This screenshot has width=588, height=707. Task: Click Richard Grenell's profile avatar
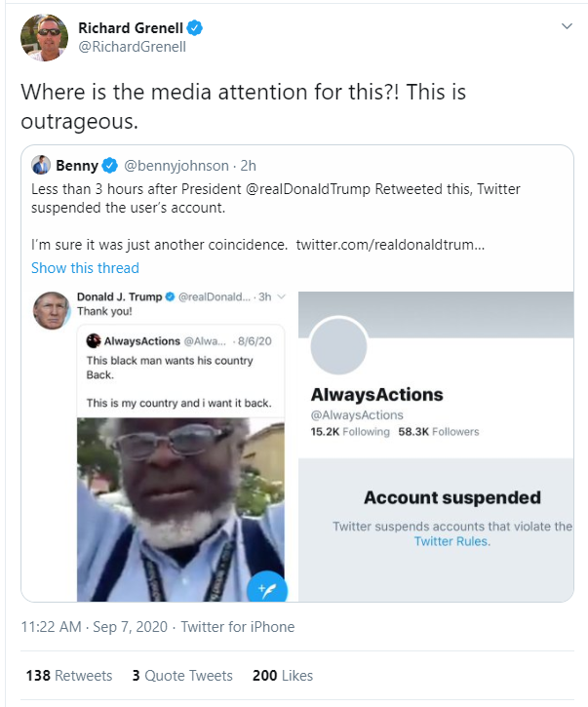click(x=45, y=38)
